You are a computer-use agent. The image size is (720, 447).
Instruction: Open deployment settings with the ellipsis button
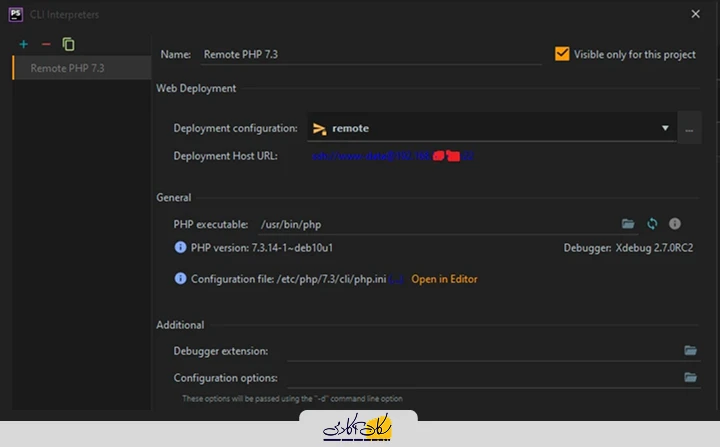(689, 129)
